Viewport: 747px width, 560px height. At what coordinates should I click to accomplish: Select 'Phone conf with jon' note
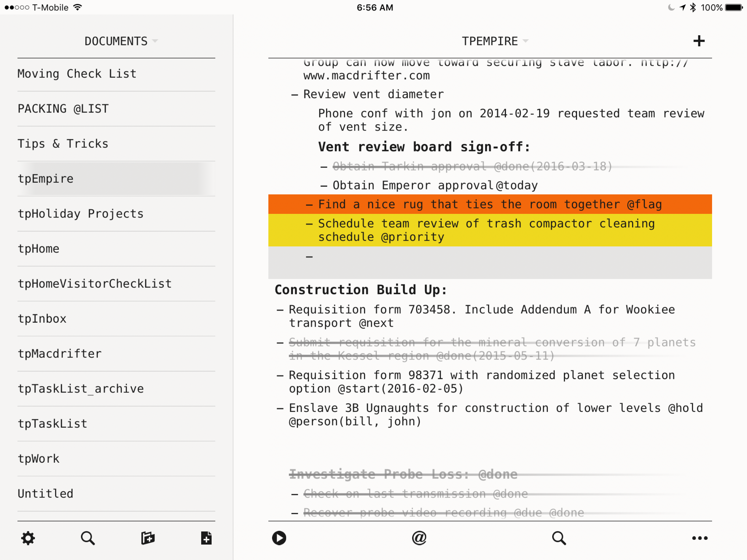511,121
